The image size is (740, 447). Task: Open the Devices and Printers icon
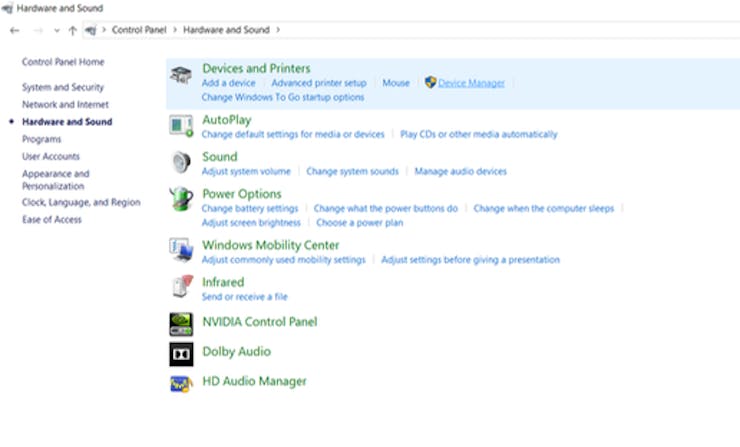[181, 76]
